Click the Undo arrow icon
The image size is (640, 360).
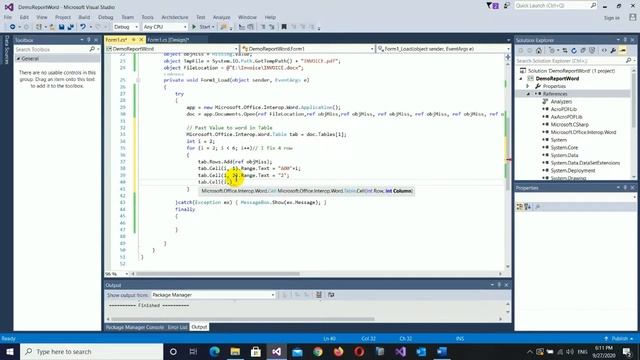tap(83, 27)
